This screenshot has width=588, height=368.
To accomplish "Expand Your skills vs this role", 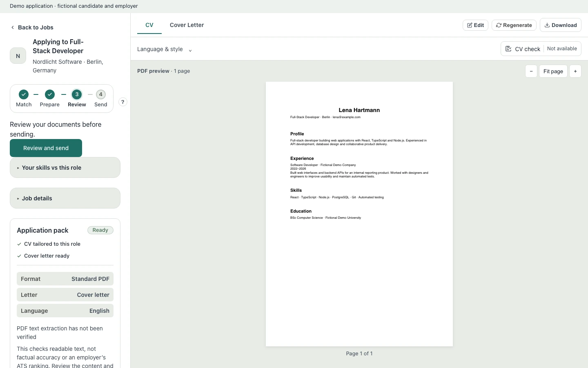I will (x=65, y=168).
